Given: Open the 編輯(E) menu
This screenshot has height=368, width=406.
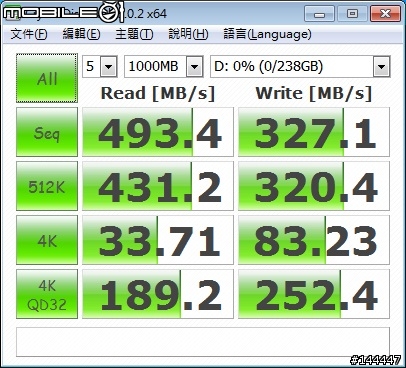Looking at the screenshot, I should coord(81,34).
